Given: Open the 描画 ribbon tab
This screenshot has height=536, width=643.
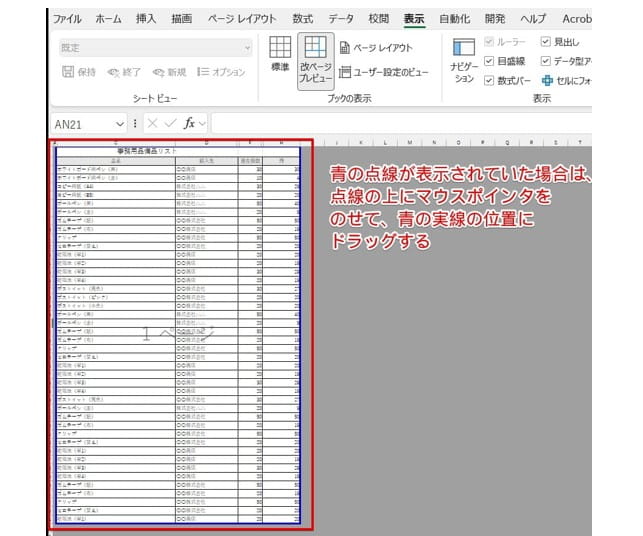Looking at the screenshot, I should (x=182, y=19).
